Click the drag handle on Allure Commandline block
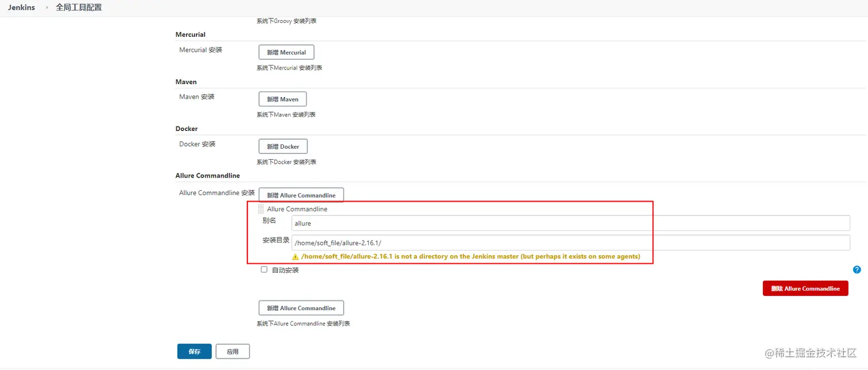Viewport: 868px width, 370px height. coord(260,209)
